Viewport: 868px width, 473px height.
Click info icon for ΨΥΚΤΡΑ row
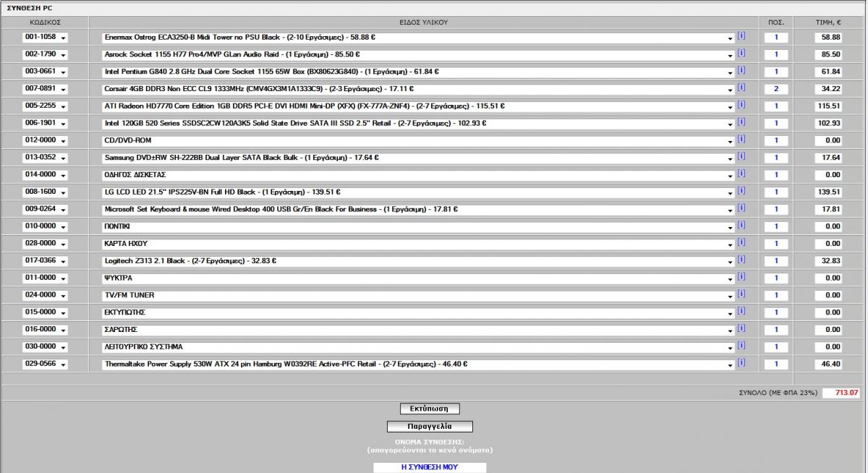coord(741,277)
